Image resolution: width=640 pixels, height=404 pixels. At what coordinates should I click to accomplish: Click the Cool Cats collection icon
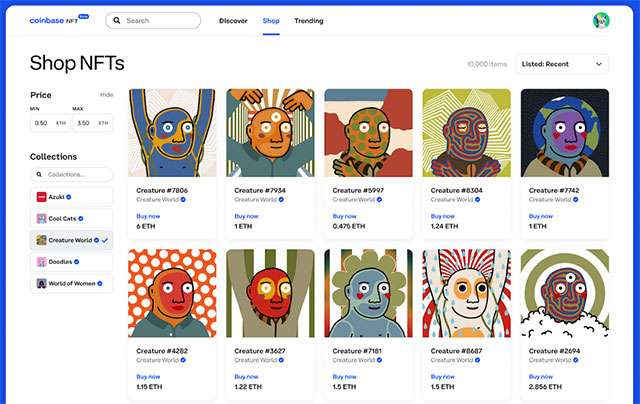[x=42, y=219]
